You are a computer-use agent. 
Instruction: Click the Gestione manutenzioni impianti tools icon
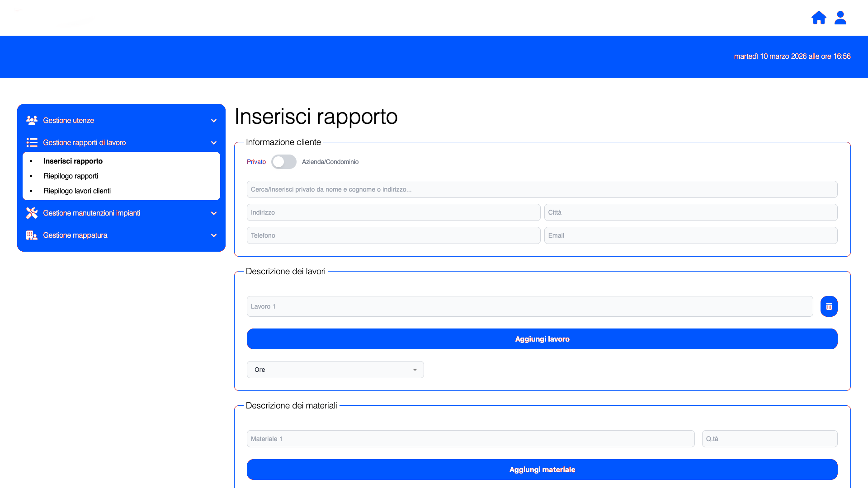32,213
